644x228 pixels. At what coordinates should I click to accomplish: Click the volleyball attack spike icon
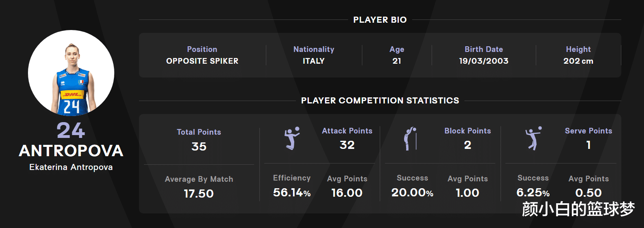coord(292,138)
